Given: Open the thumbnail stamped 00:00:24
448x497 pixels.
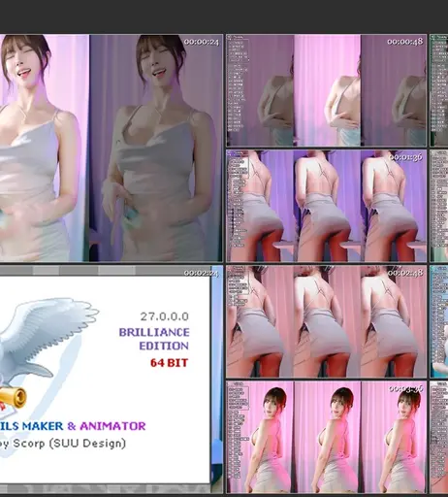Looking at the screenshot, I should click(112, 148).
